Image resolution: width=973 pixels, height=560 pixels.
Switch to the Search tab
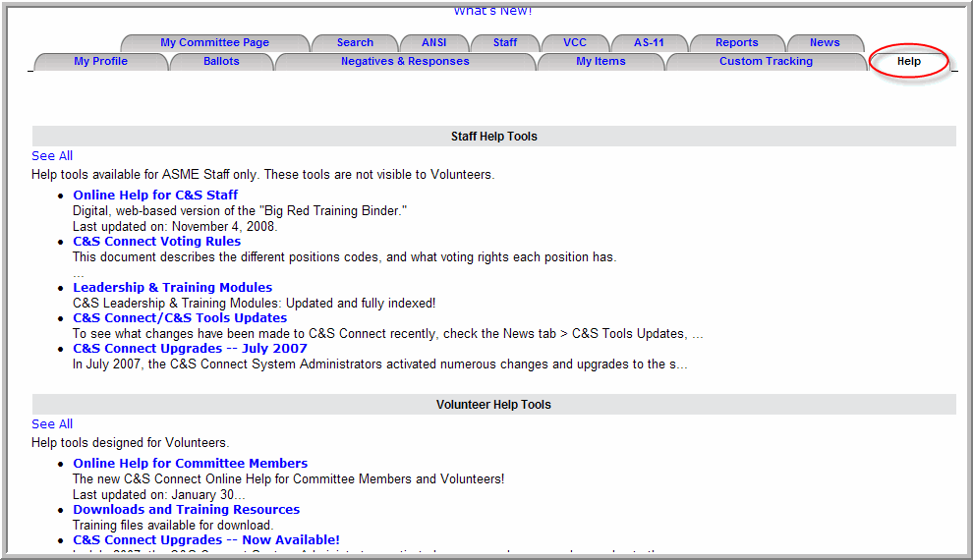pyautogui.click(x=355, y=43)
